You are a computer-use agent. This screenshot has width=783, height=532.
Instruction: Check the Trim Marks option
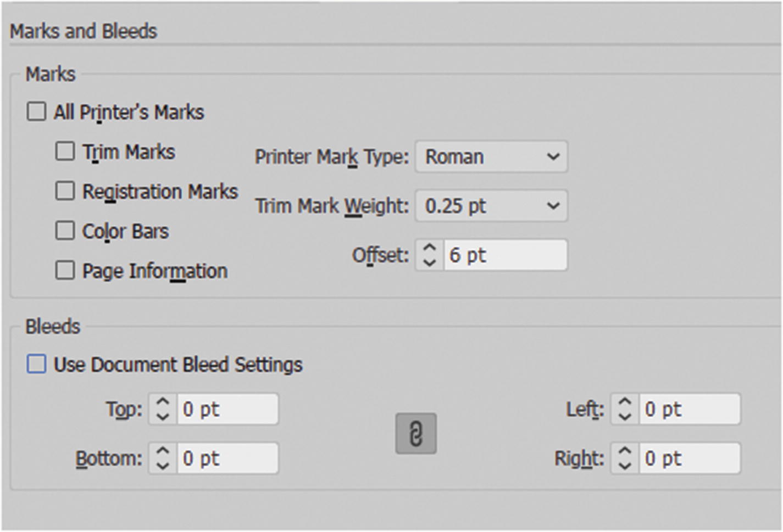tap(65, 152)
